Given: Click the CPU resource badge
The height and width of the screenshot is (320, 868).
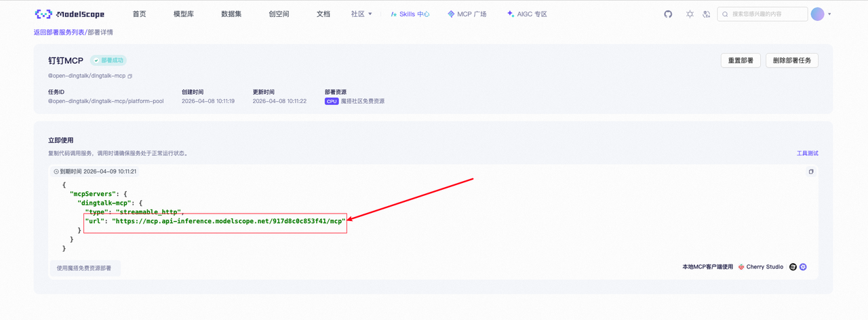Looking at the screenshot, I should [332, 101].
